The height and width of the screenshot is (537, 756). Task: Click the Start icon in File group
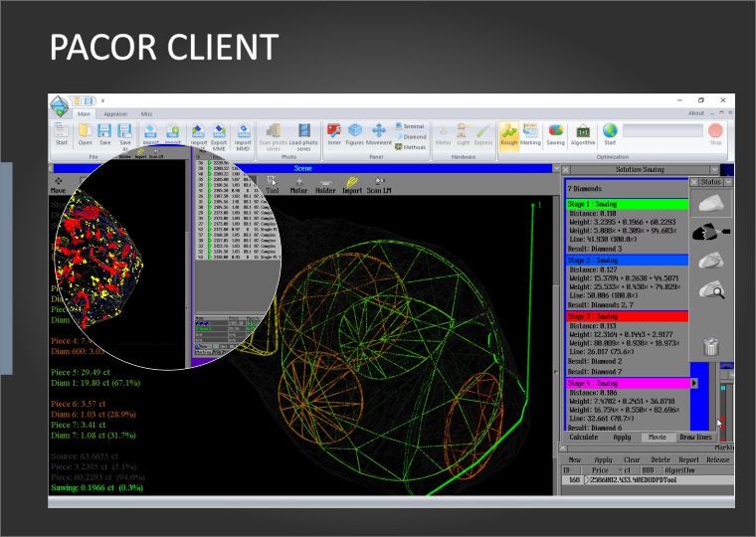(62, 134)
